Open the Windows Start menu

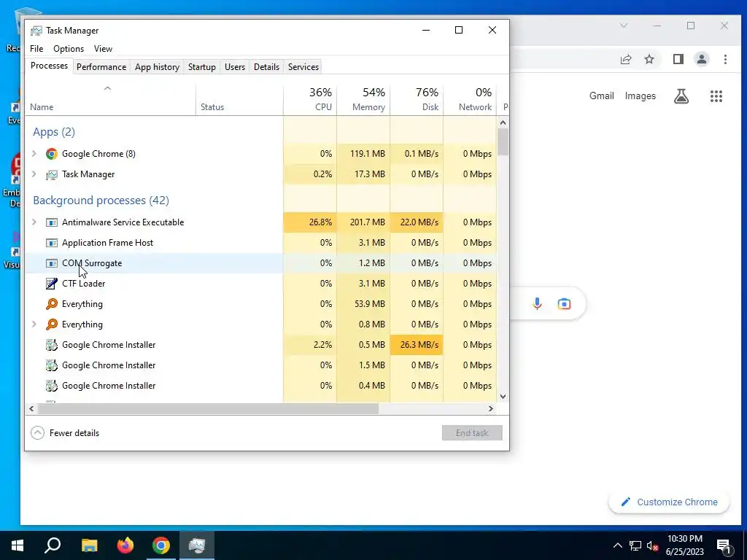click(x=18, y=545)
